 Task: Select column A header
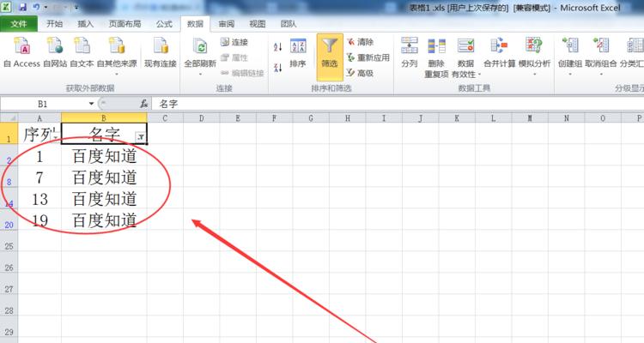coord(39,118)
